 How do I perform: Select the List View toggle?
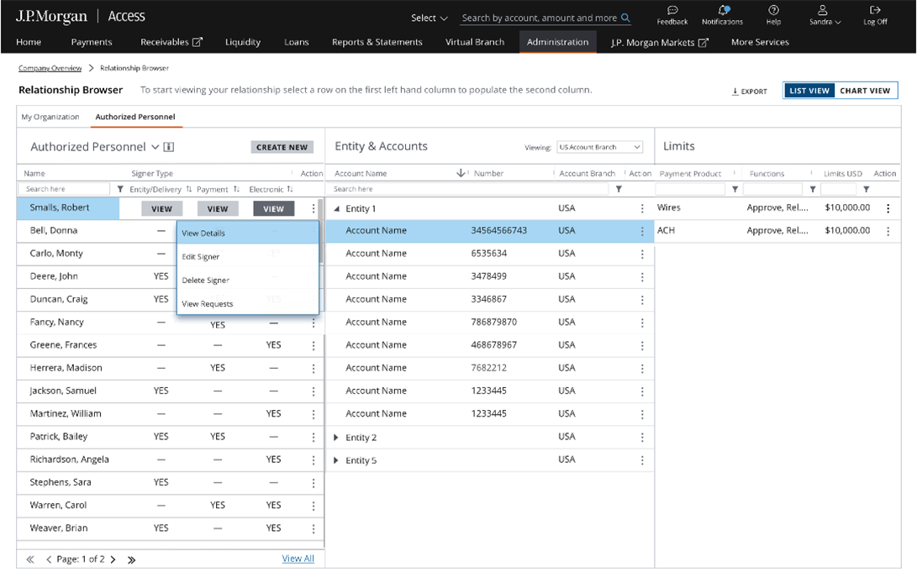809,91
